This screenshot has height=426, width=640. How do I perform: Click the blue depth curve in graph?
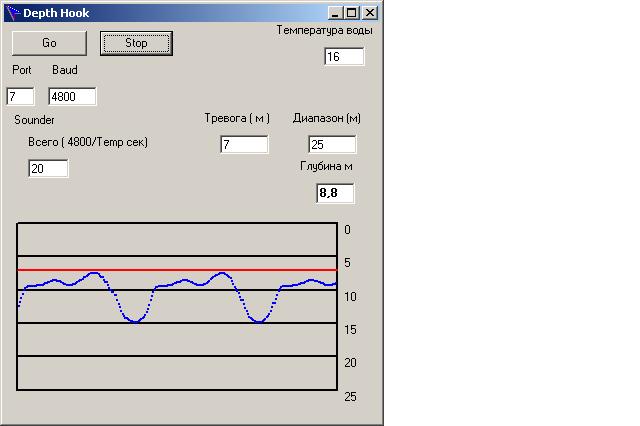135,320
